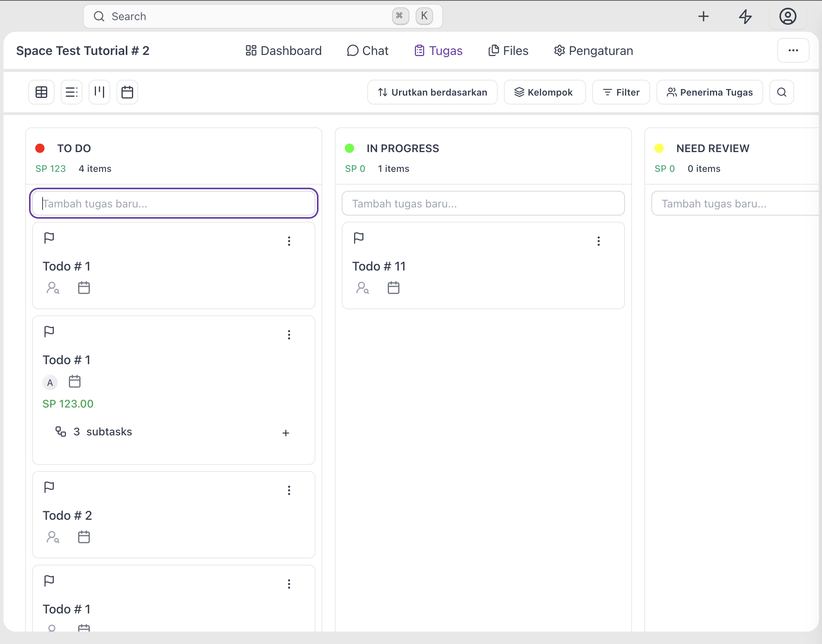Set date on Todo # 1 with avatar A
This screenshot has width=822, height=644.
coord(75,382)
